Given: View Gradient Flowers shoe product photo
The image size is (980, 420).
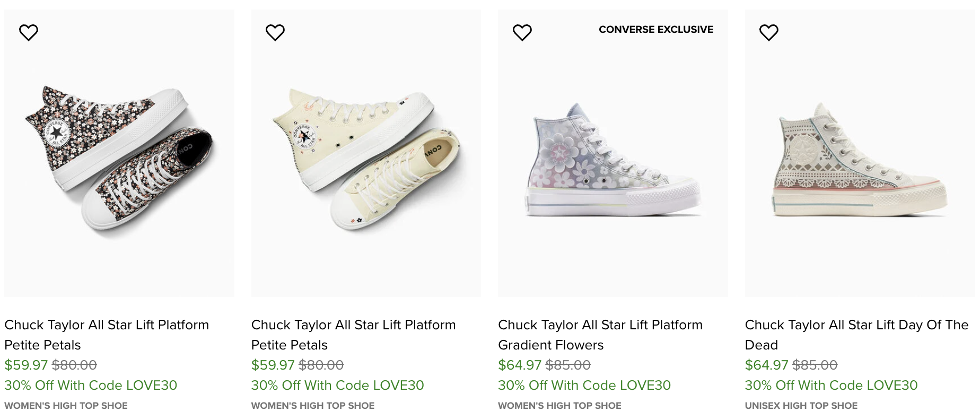Looking at the screenshot, I should [x=612, y=159].
